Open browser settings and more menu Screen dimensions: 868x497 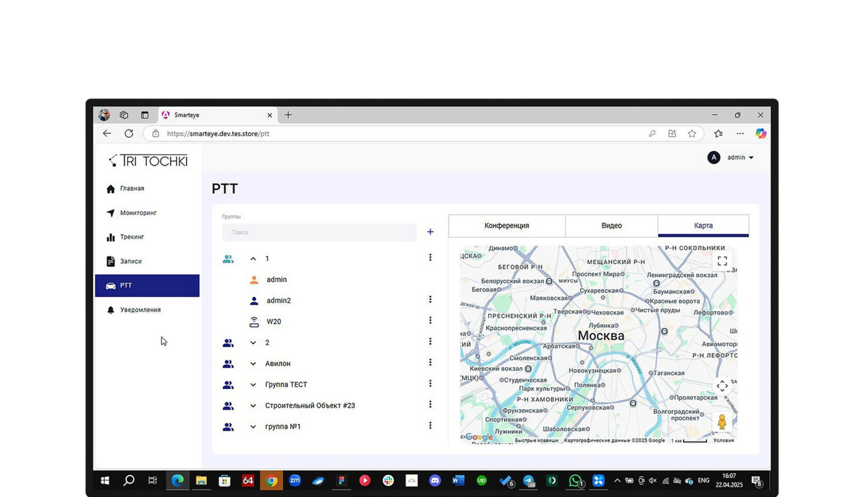740,133
